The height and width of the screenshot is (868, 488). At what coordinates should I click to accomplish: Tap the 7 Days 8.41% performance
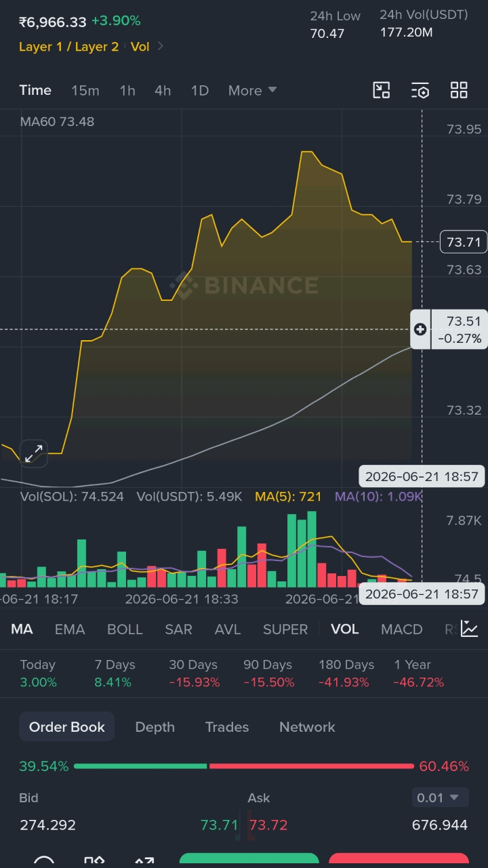point(115,674)
